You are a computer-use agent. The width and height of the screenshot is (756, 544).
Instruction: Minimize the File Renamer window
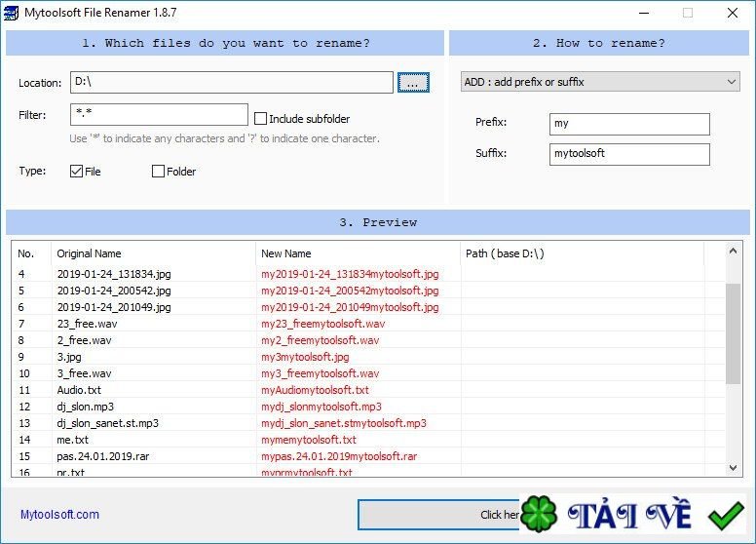point(644,13)
